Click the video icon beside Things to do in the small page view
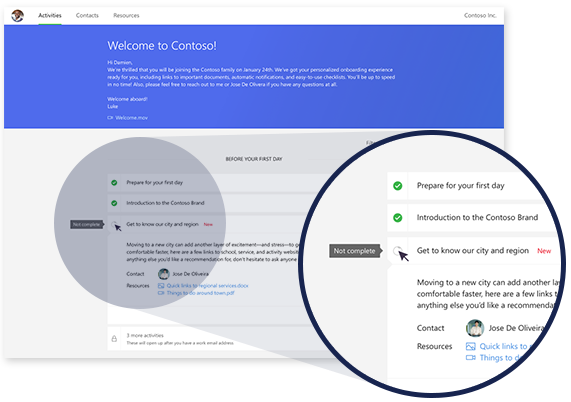571x402 pixels. [x=161, y=293]
